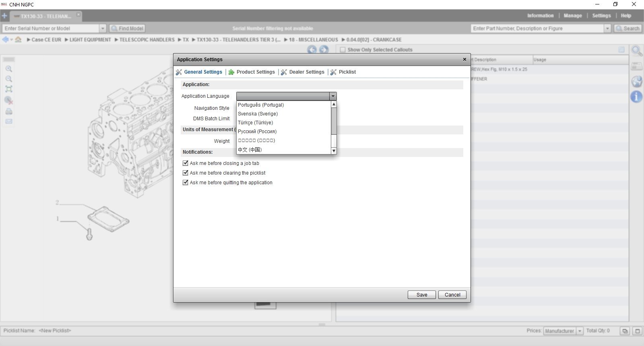
Task: Choose Türkçe (Türkiye) language option
Action: pyautogui.click(x=284, y=123)
